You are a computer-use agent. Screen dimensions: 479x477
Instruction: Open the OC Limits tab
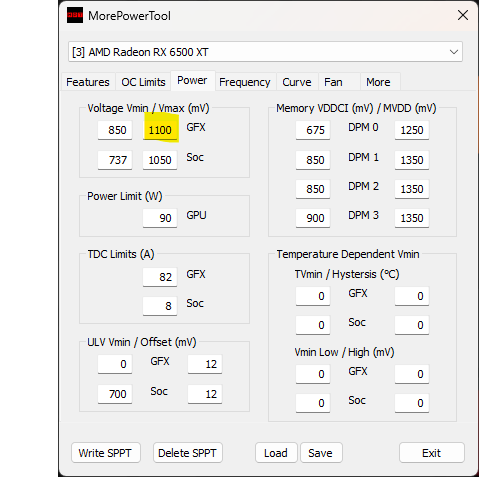click(143, 82)
